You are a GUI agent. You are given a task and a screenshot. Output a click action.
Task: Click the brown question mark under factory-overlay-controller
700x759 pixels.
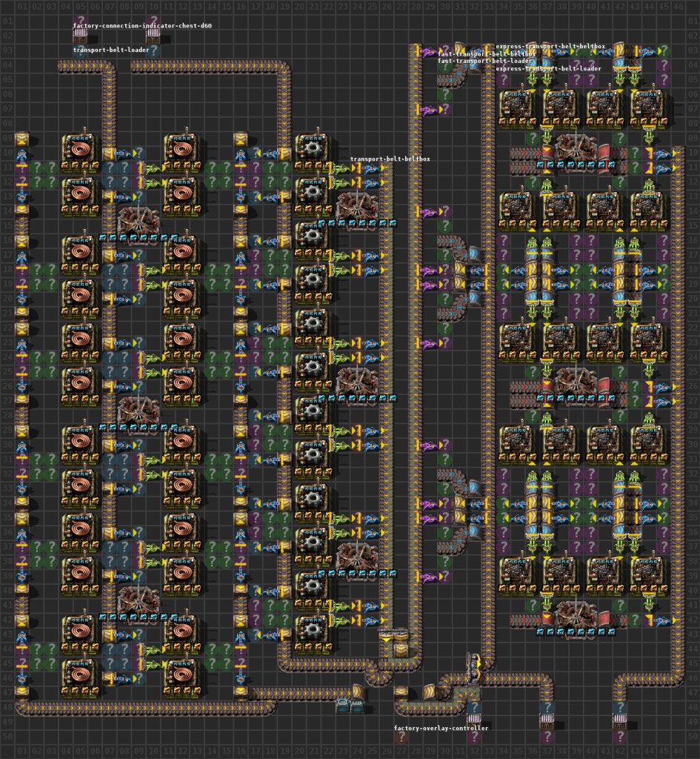[x=401, y=738]
